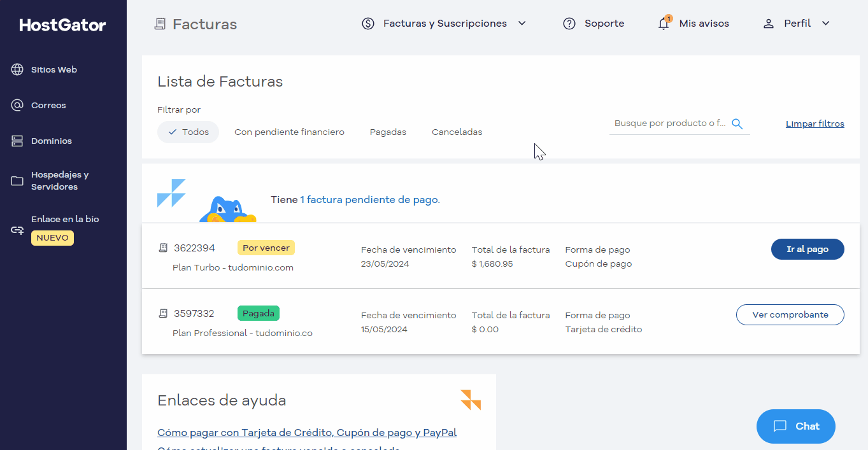The height and width of the screenshot is (450, 868).
Task: Open Enlace en la bio
Action: coord(65,219)
